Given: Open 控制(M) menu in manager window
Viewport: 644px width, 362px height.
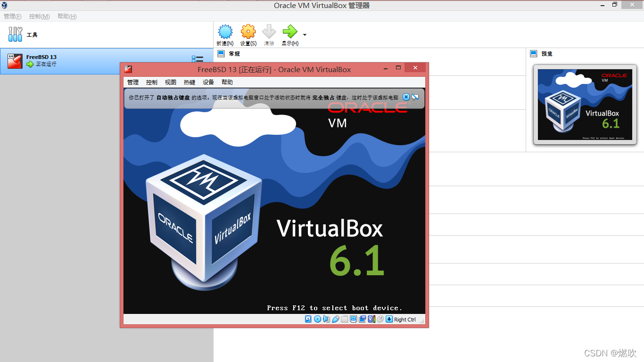Looking at the screenshot, I should (40, 16).
